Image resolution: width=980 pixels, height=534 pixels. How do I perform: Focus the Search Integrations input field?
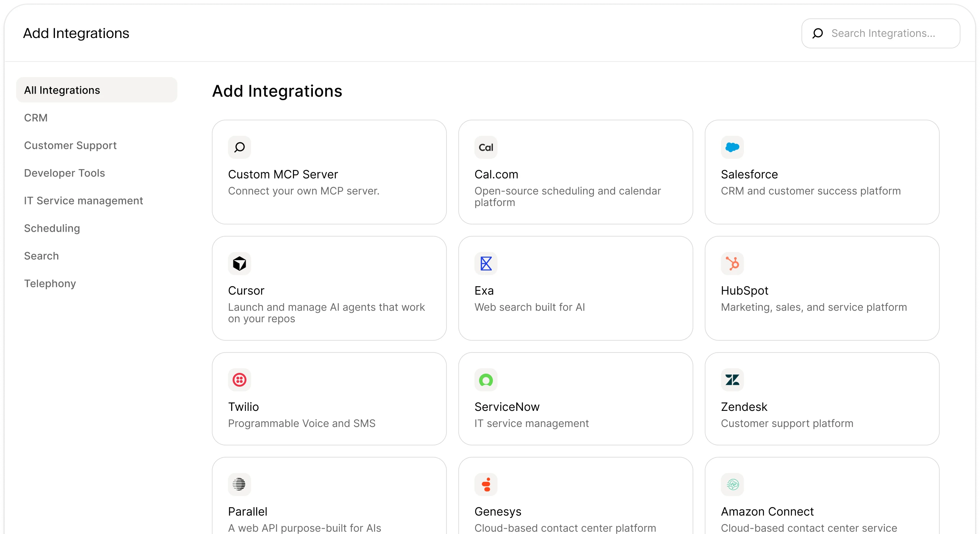(x=881, y=33)
